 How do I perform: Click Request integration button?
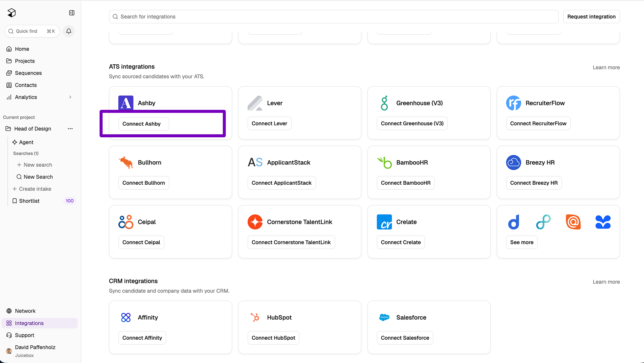point(591,17)
